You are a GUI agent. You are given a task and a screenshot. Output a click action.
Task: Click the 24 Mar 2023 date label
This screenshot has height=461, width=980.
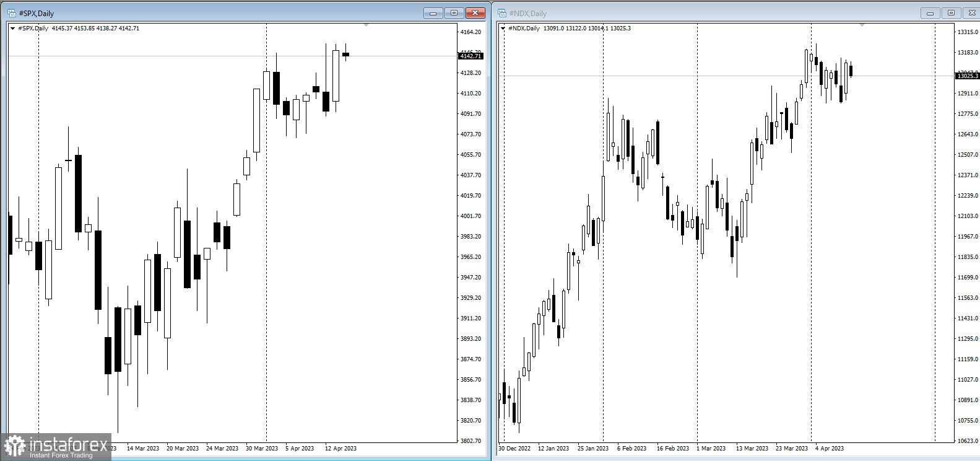(222, 449)
